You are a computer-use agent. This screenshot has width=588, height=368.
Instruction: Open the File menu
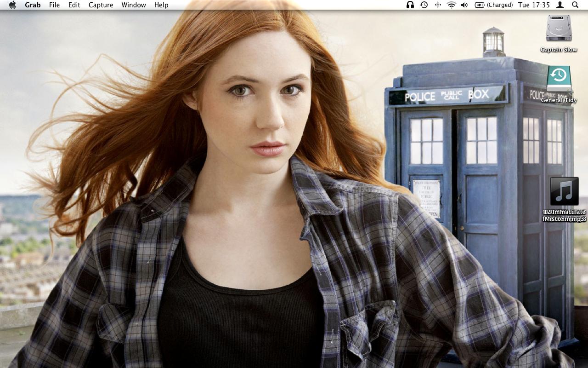(54, 5)
